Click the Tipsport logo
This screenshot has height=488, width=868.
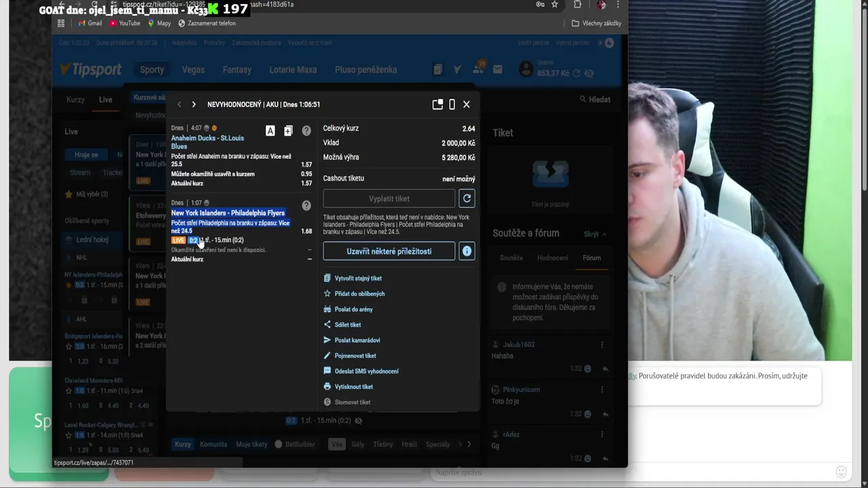(x=90, y=69)
